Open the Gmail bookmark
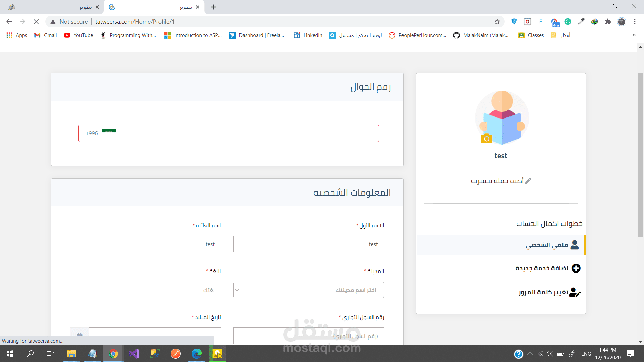The width and height of the screenshot is (644, 362). pos(46,35)
